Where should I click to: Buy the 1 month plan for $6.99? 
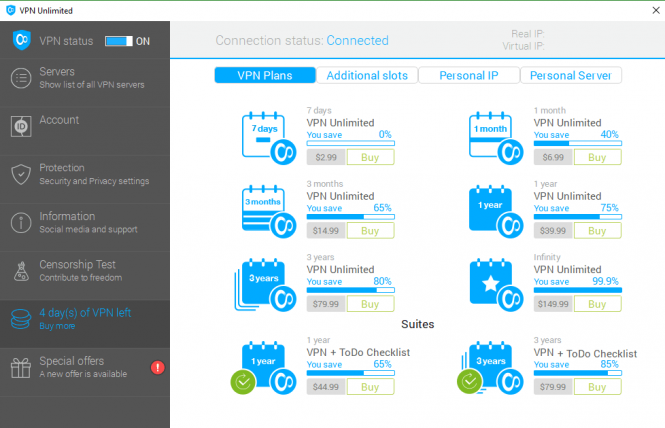click(x=598, y=157)
